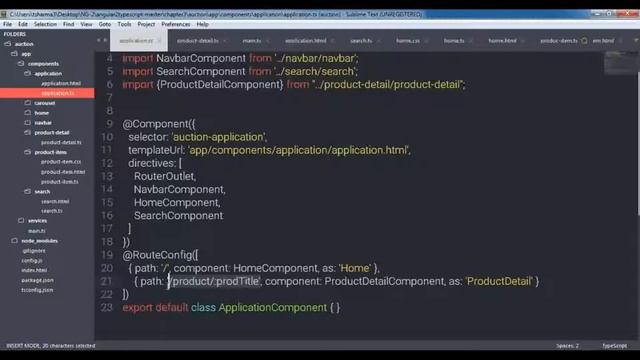The height and width of the screenshot is (360, 640).
Task: Open the Project menu
Action: pyautogui.click(x=146, y=24)
